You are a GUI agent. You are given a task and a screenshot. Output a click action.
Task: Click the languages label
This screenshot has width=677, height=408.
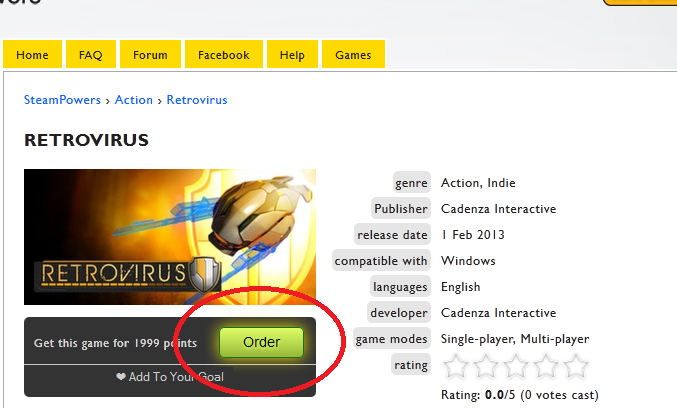click(400, 287)
